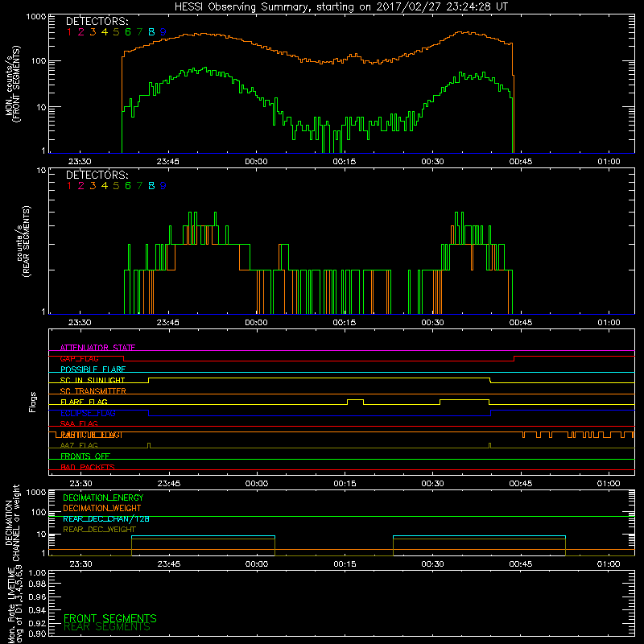Select detector 4 in front segments legend
644x644 pixels.
[105, 32]
